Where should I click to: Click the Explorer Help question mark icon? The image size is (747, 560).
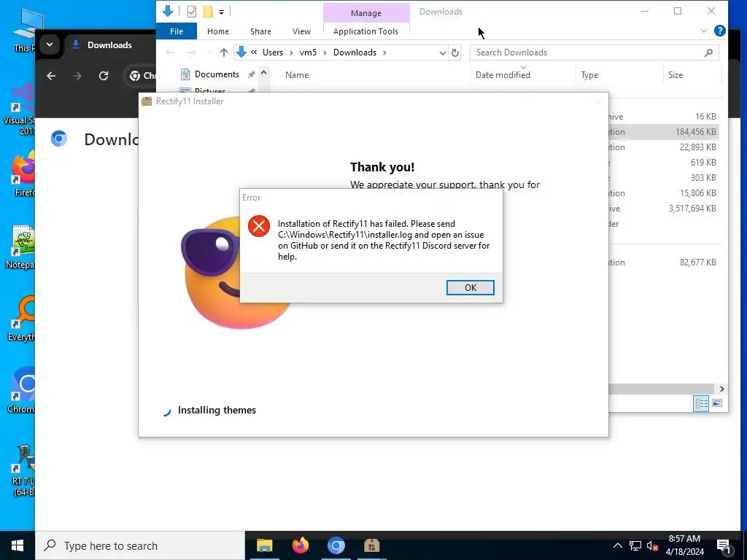point(719,31)
